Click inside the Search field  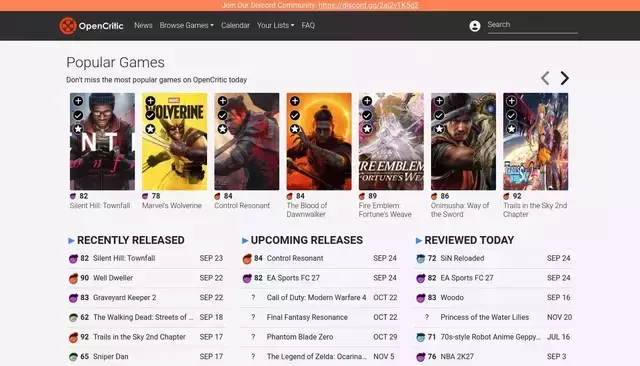pos(532,25)
